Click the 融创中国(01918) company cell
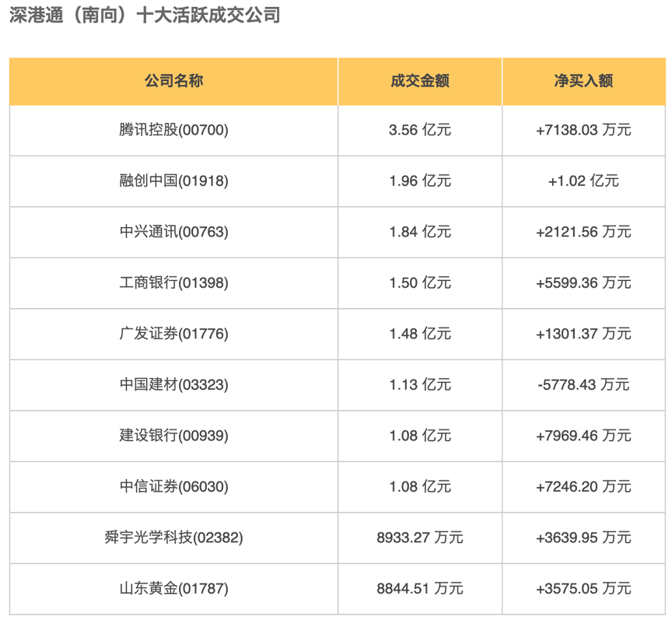The height and width of the screenshot is (620, 672). pos(173,181)
